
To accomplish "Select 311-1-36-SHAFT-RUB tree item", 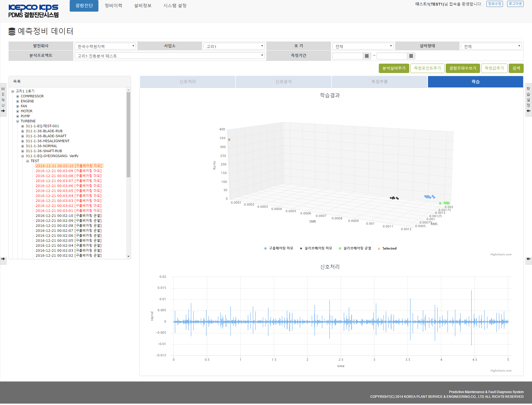I will tap(44, 151).
